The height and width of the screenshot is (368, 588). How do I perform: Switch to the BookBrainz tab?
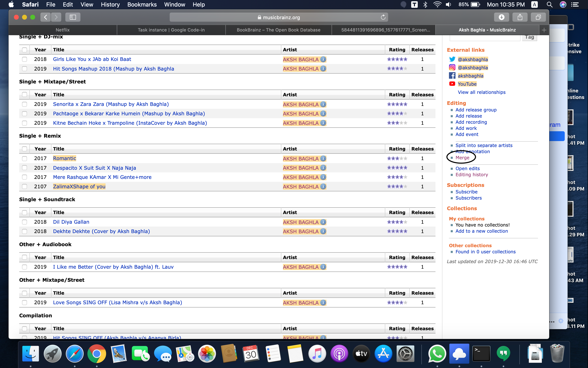(x=278, y=30)
